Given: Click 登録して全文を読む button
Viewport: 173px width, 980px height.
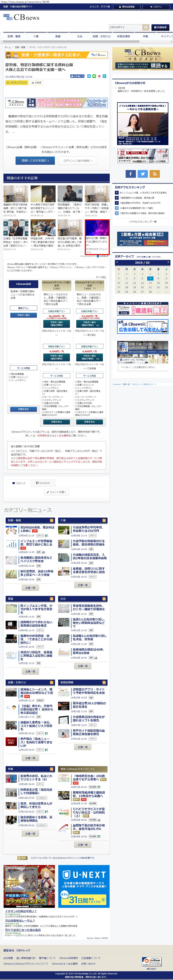Looking at the screenshot, I should (35, 160).
